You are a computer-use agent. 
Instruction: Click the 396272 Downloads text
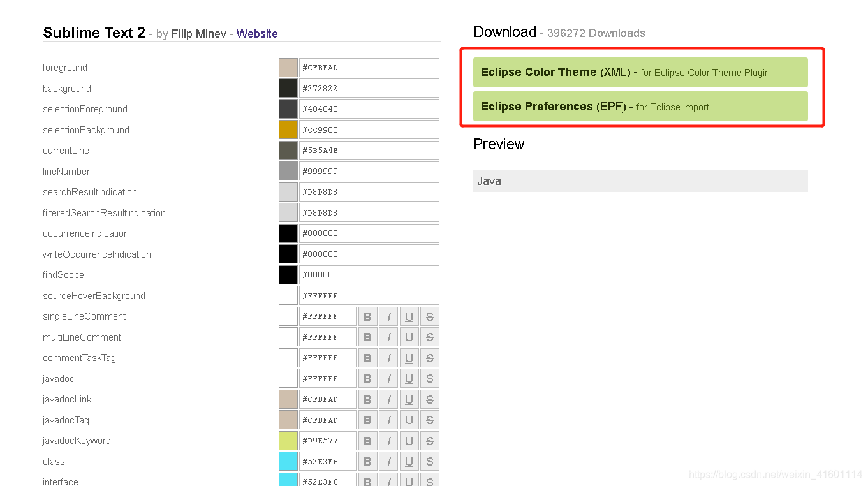(x=596, y=33)
